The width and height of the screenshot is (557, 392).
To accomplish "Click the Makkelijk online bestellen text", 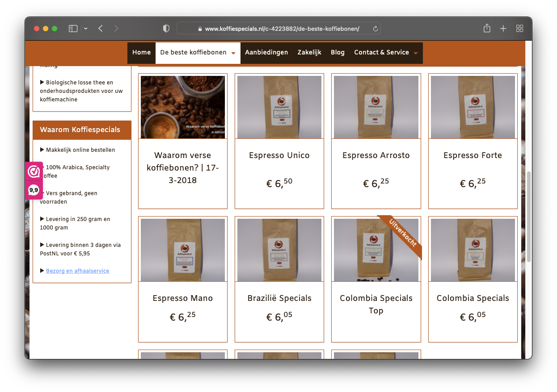I will pos(80,150).
